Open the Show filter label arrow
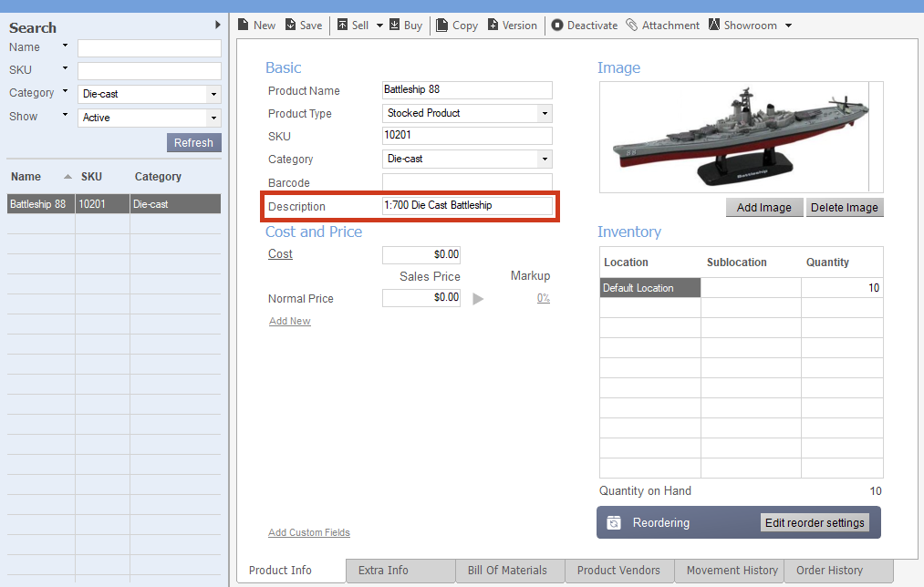Screen dimensions: 924x587 (65, 114)
